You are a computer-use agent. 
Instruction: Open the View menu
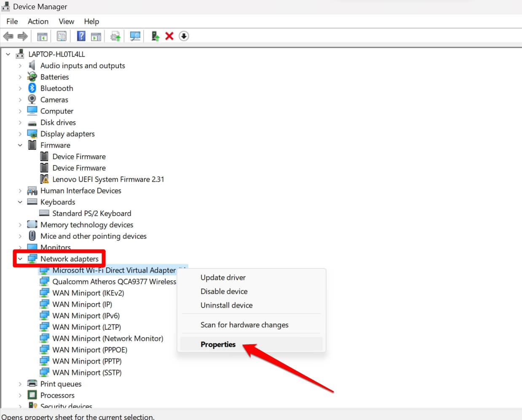66,21
